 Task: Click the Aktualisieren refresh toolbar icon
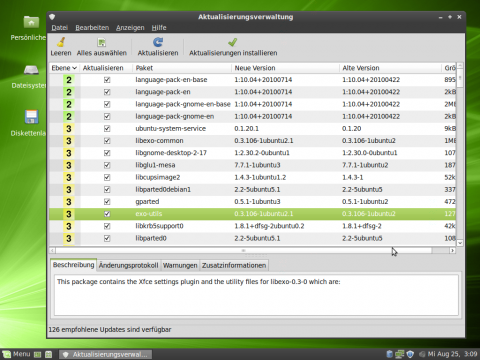pos(158,42)
